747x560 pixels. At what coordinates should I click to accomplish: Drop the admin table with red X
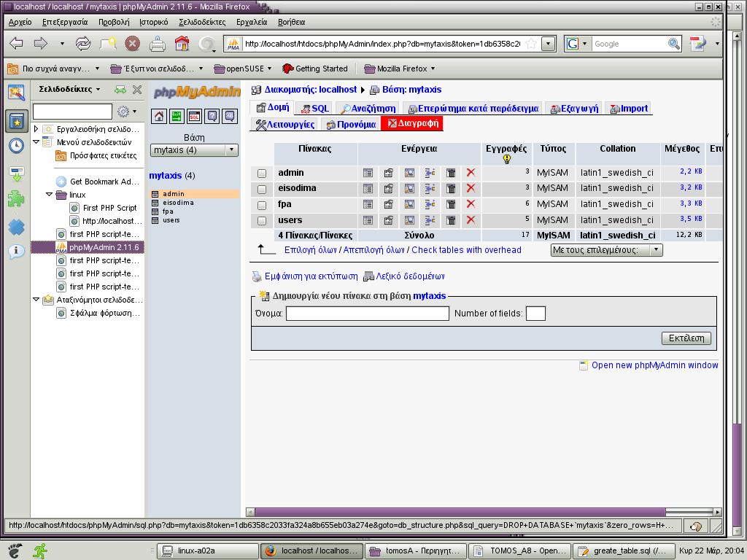(471, 173)
